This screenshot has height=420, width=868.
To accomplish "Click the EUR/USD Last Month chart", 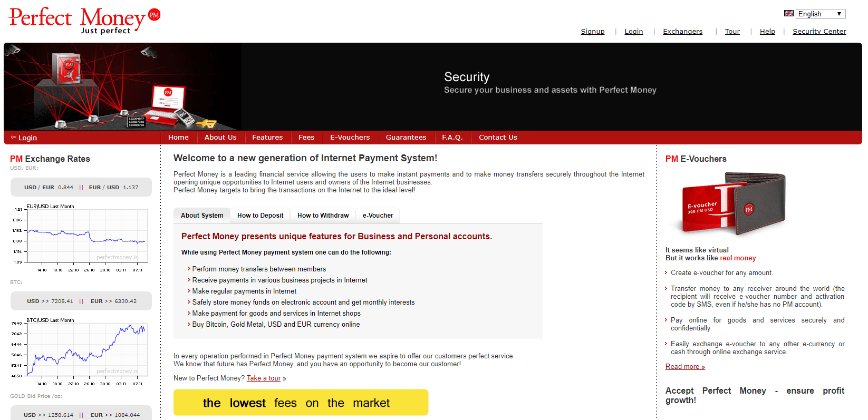I will 79,238.
